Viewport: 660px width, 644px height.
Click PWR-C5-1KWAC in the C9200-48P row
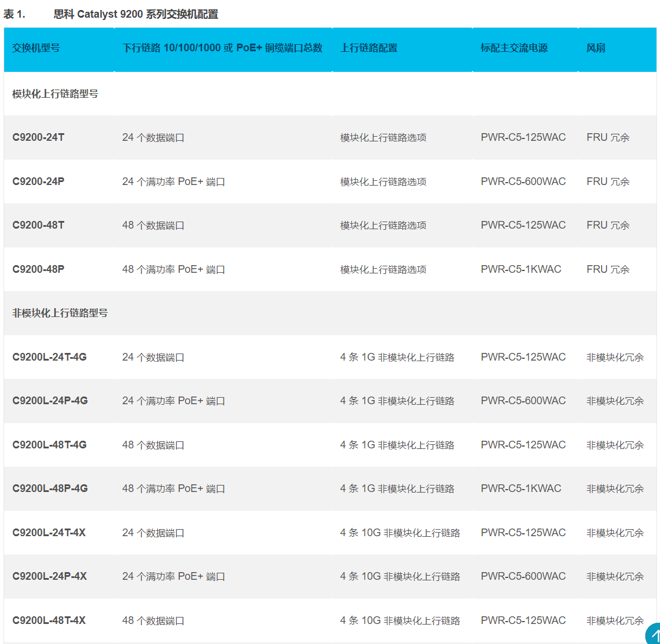521,269
